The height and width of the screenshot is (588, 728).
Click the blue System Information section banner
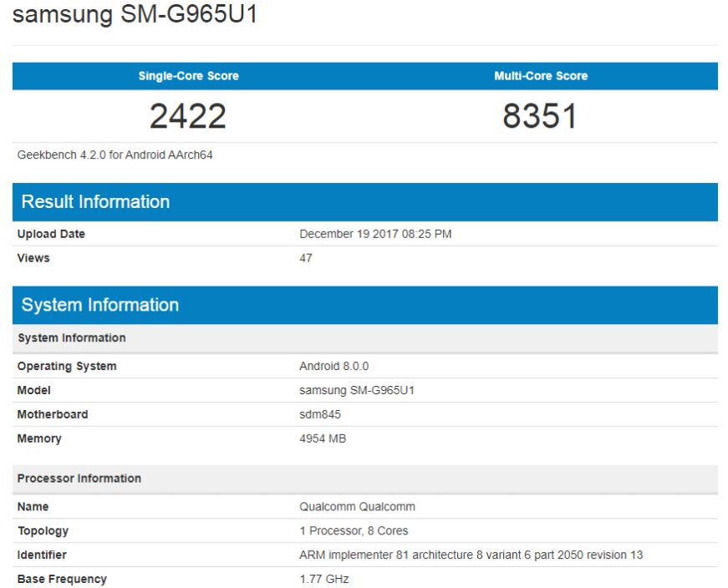coord(365,305)
